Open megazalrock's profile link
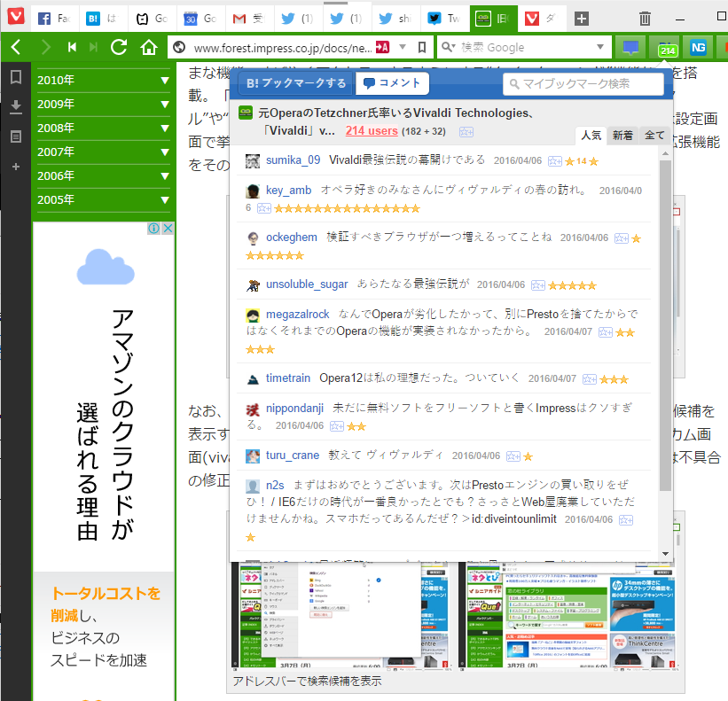Image resolution: width=728 pixels, height=701 pixels. click(298, 315)
